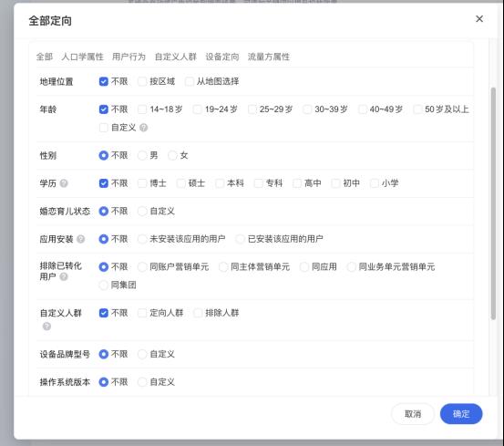Screen dimensions: 504x446
Task: Open the 流量方属性 tab
Action: (x=268, y=57)
